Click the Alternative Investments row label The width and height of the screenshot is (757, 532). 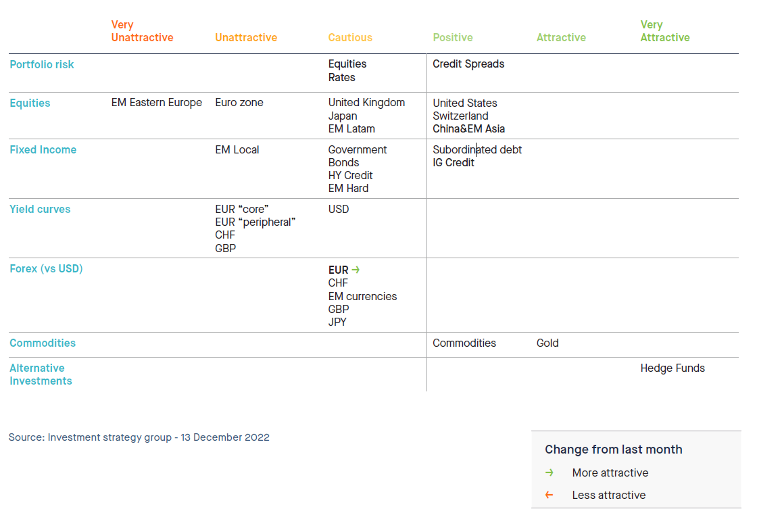click(x=41, y=374)
